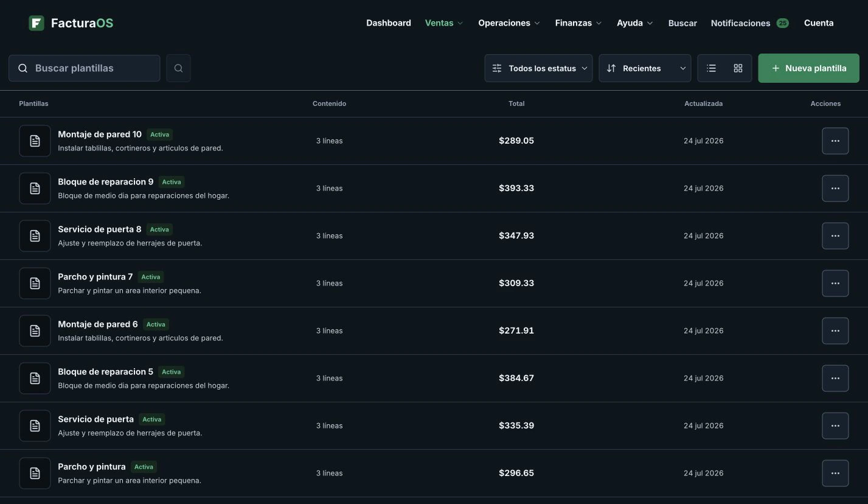Open actions menu for Parcho y pintura row
This screenshot has width=868, height=504.
coord(835,473)
